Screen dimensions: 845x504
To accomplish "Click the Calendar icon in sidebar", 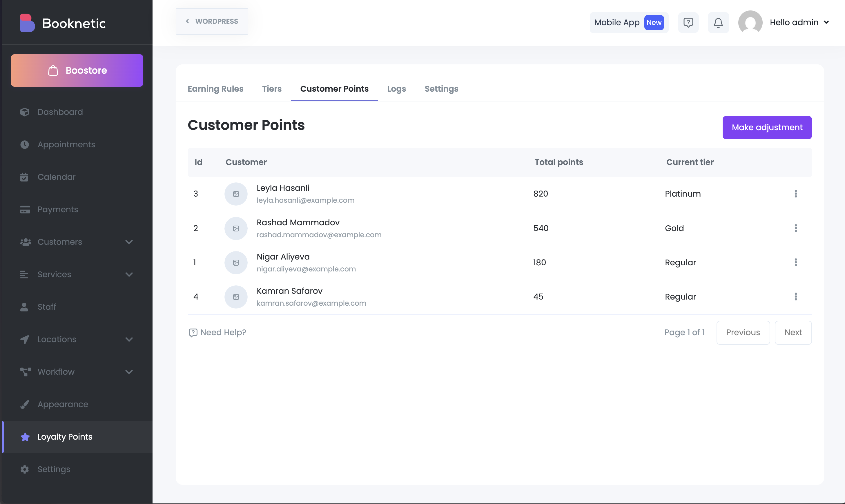I will tap(24, 177).
